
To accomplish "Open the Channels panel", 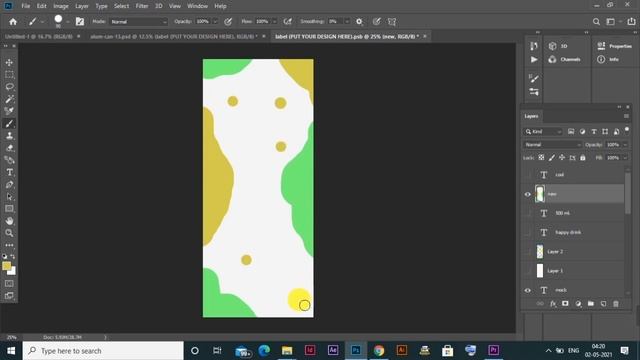I will pos(564,59).
